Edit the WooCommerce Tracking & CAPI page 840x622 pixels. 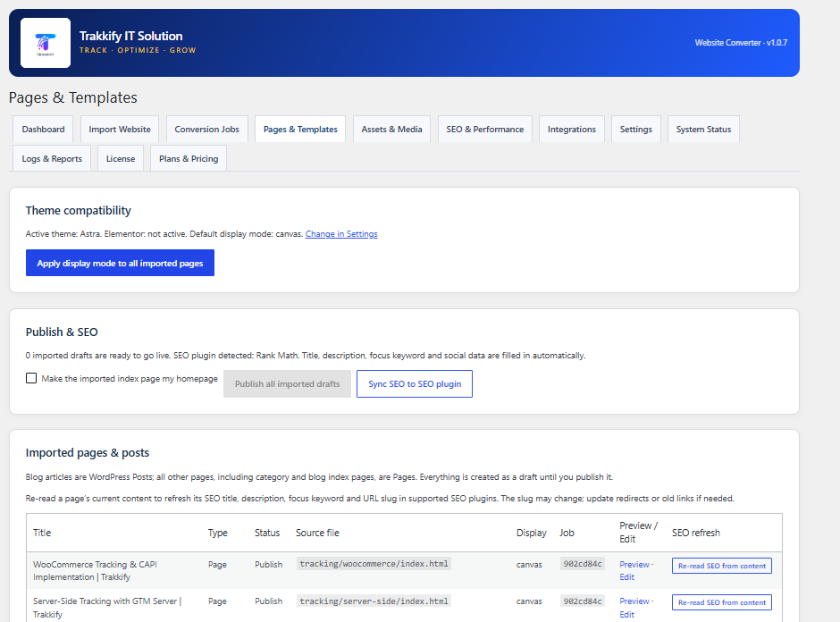pyautogui.click(x=626, y=577)
